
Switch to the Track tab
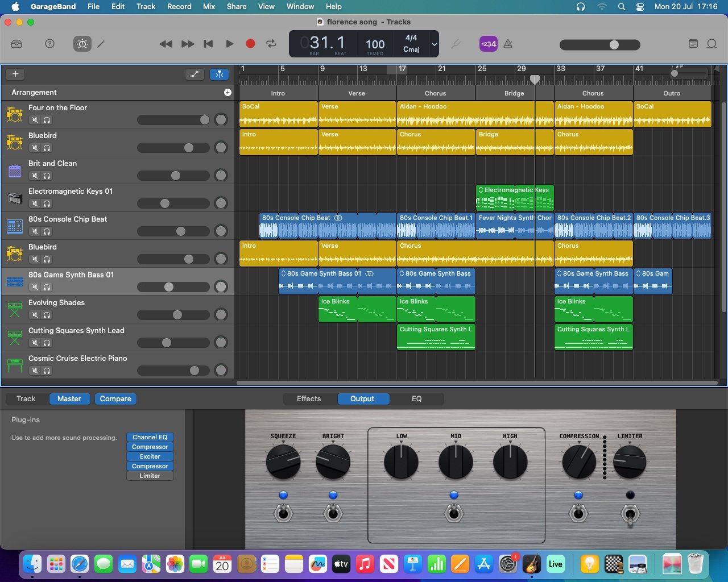26,398
